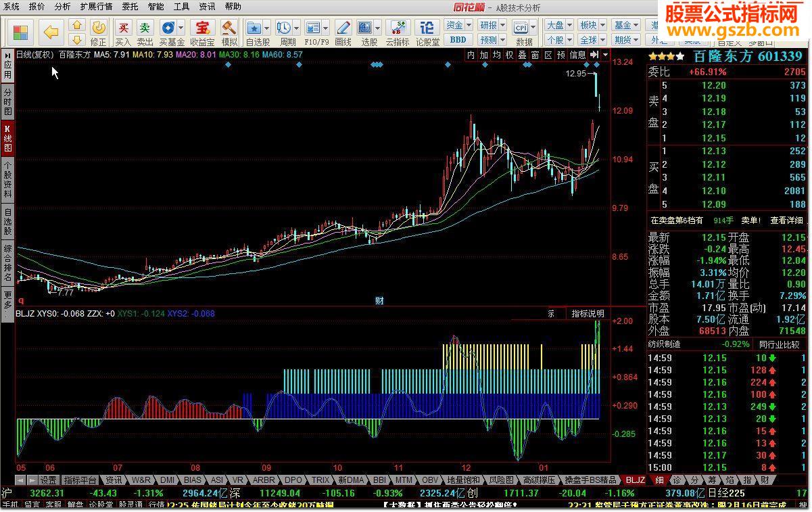Expand the 大盘 dropdown
812x512 pixels.
tap(569, 25)
